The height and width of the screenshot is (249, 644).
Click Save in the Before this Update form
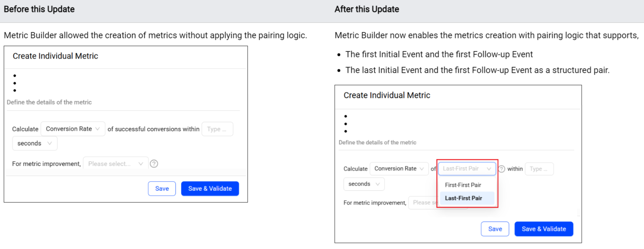[162, 189]
